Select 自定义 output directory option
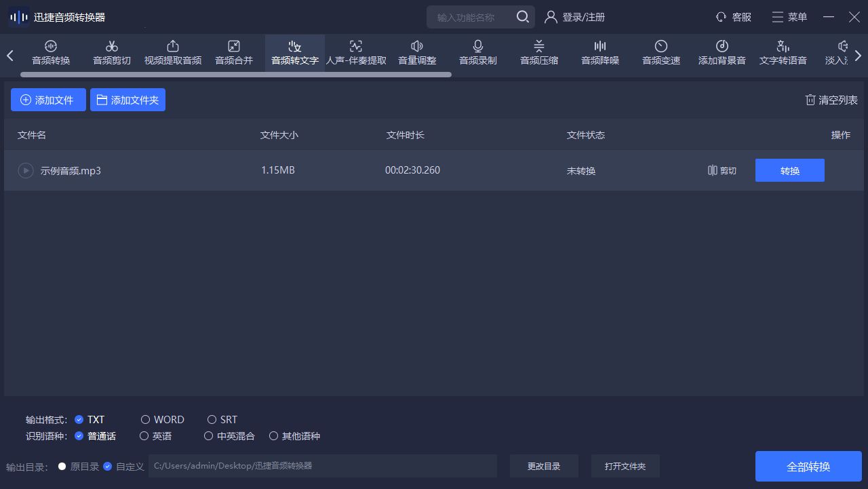This screenshot has width=868, height=489. tap(124, 467)
